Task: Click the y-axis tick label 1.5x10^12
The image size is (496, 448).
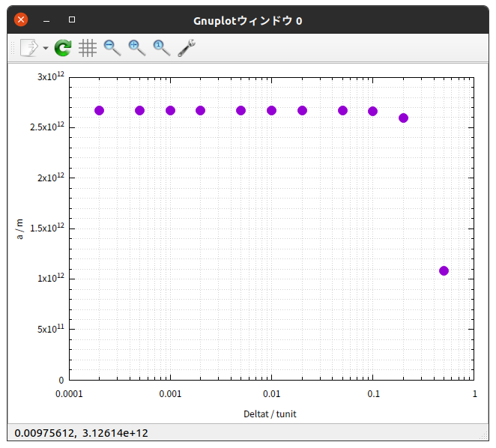Action: pyautogui.click(x=47, y=228)
